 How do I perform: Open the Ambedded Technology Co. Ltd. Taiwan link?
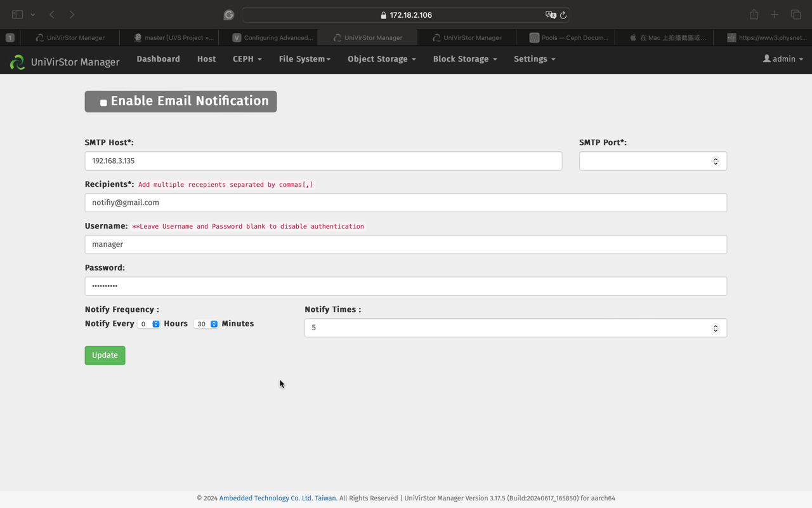pos(278,498)
